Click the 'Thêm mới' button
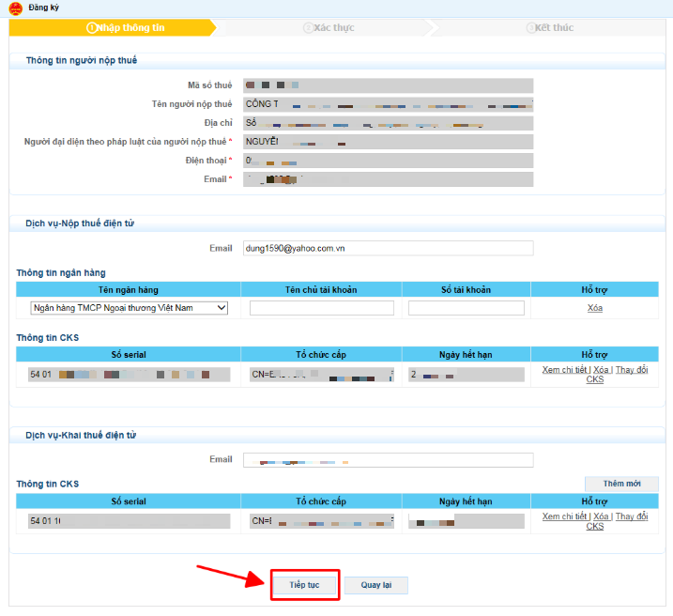 (x=621, y=484)
